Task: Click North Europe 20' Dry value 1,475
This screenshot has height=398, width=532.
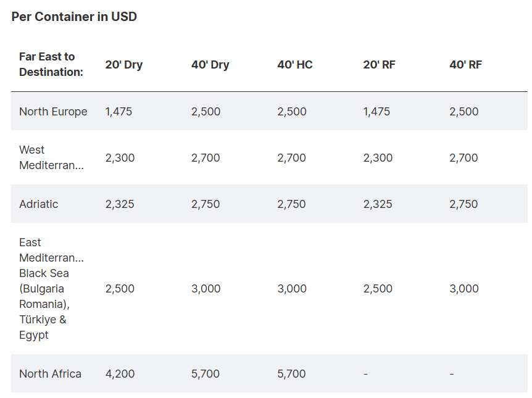Action: coord(118,111)
